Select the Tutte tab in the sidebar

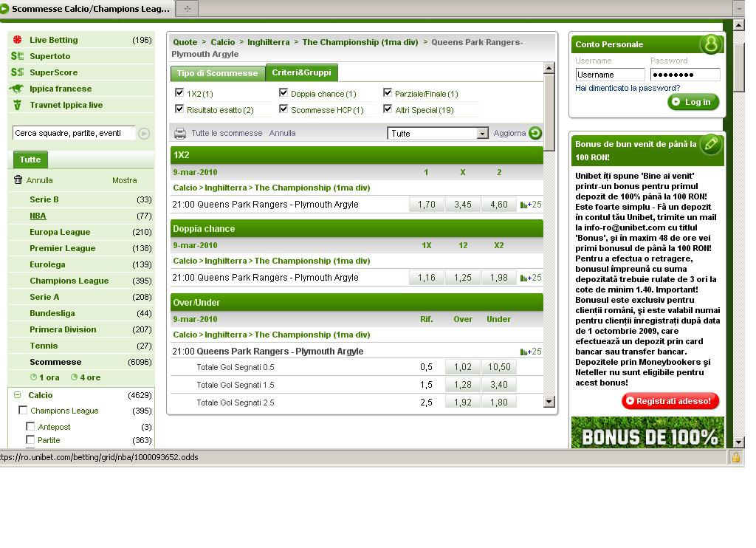coord(30,160)
